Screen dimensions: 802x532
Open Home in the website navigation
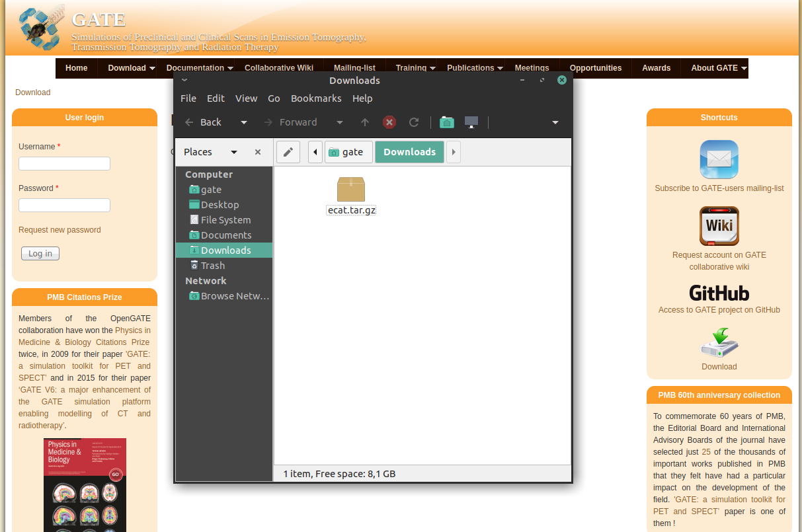(x=77, y=68)
